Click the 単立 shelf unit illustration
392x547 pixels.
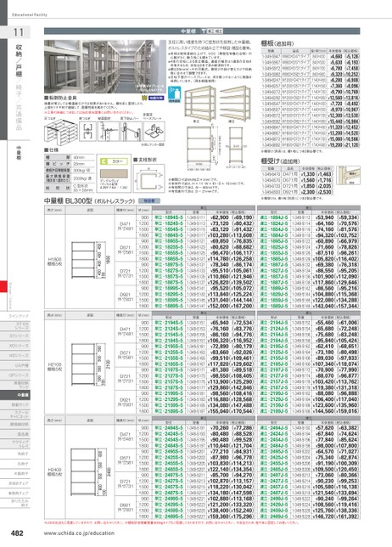[x=199, y=104]
